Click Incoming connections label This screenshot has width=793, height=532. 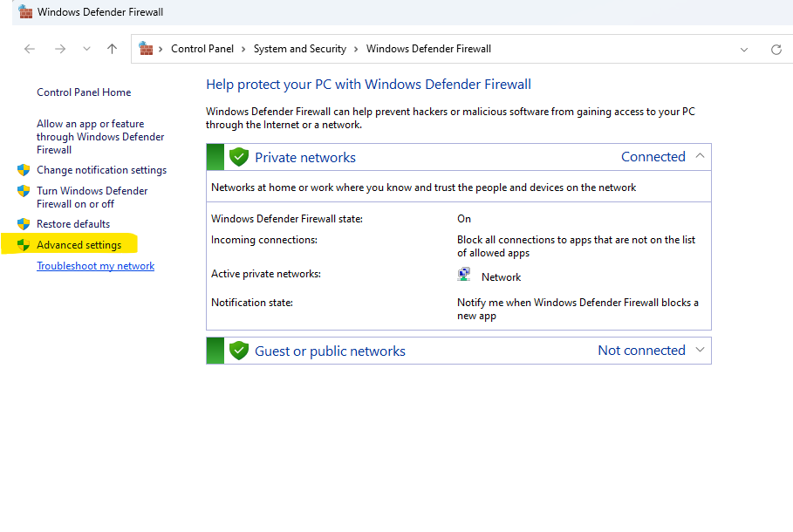[x=264, y=240]
